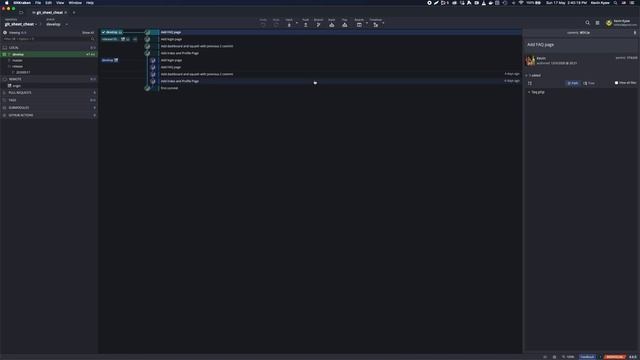The height and width of the screenshot is (360, 640).
Task: Click the zoom 100% status bar item
Action: point(568,357)
